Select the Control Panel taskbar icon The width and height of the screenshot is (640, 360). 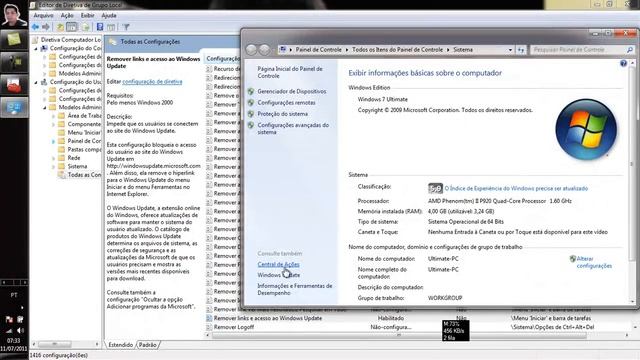[14, 107]
